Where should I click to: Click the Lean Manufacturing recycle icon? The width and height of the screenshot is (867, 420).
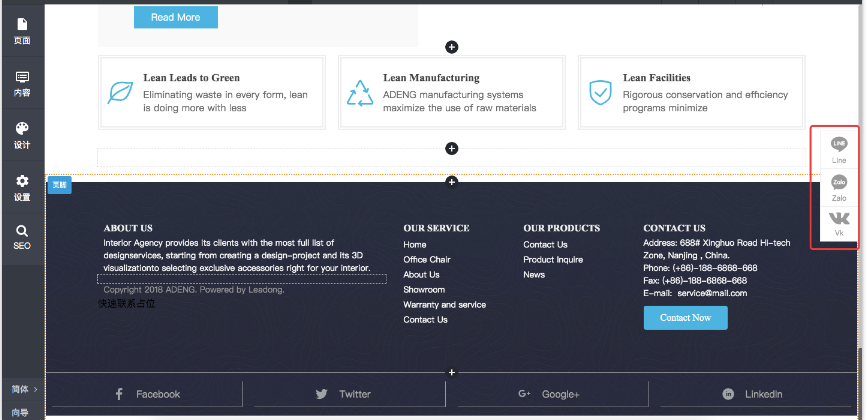click(359, 93)
